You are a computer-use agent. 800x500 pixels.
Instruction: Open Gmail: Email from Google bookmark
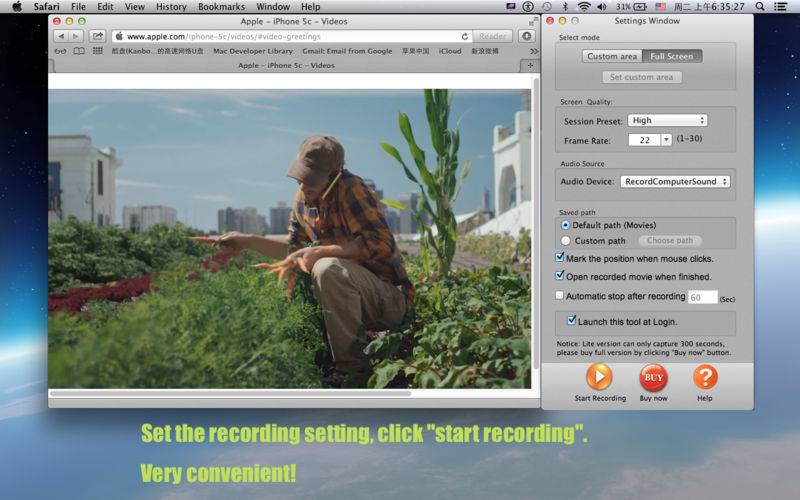click(347, 51)
